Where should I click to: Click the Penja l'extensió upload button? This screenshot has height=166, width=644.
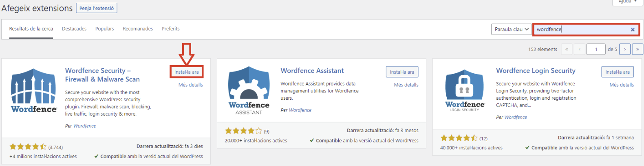tap(97, 8)
